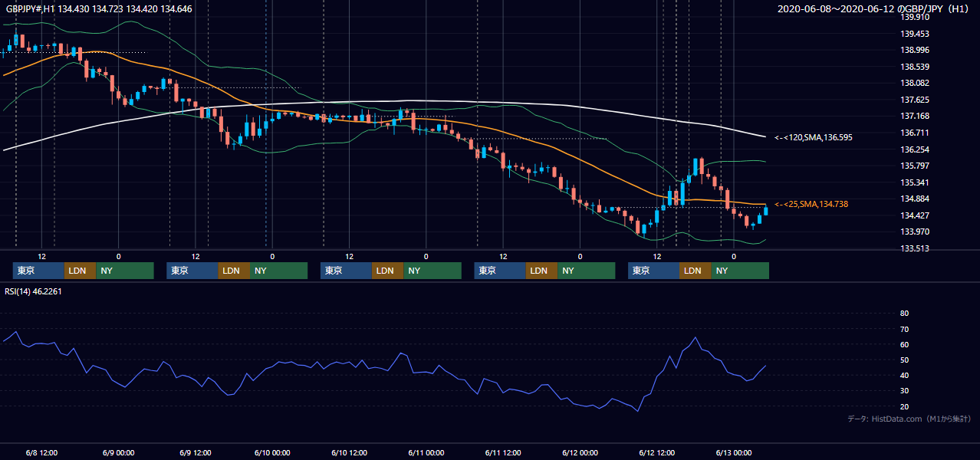Choose the LDN session box for 6/10

[x=388, y=271]
